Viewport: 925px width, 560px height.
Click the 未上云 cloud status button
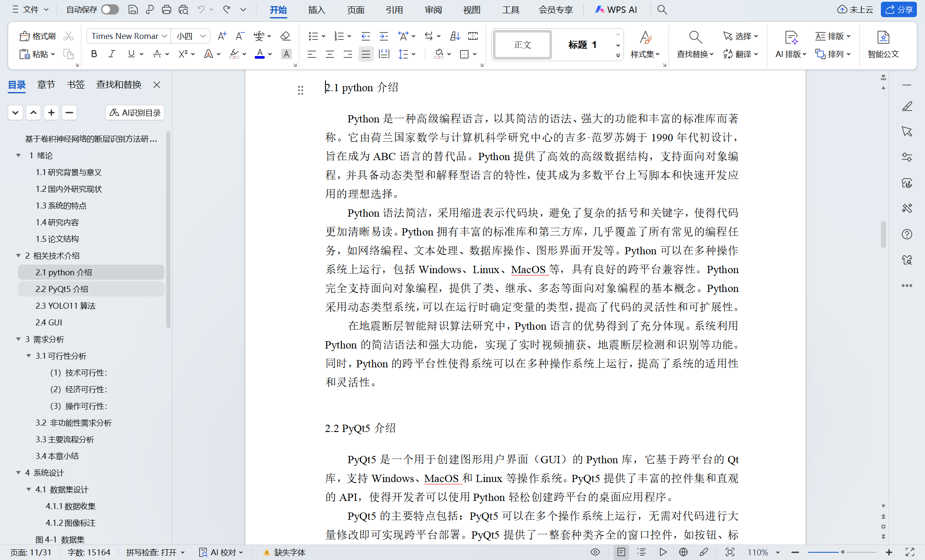click(855, 9)
